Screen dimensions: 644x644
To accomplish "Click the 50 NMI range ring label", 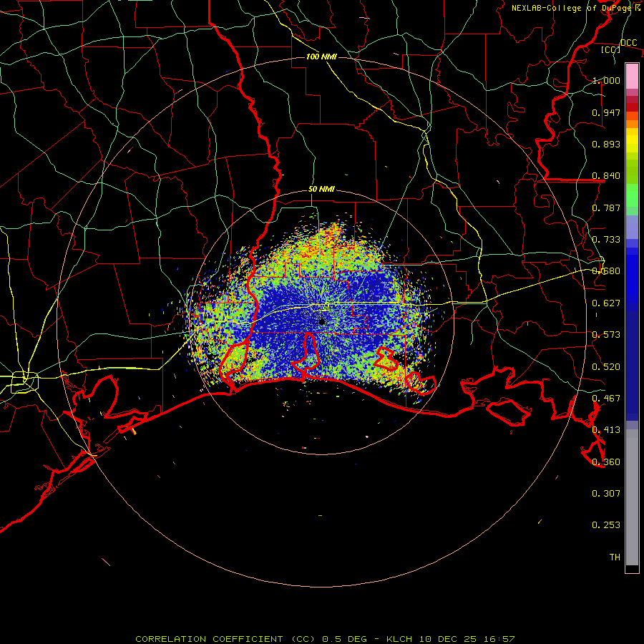I will pyautogui.click(x=321, y=190).
